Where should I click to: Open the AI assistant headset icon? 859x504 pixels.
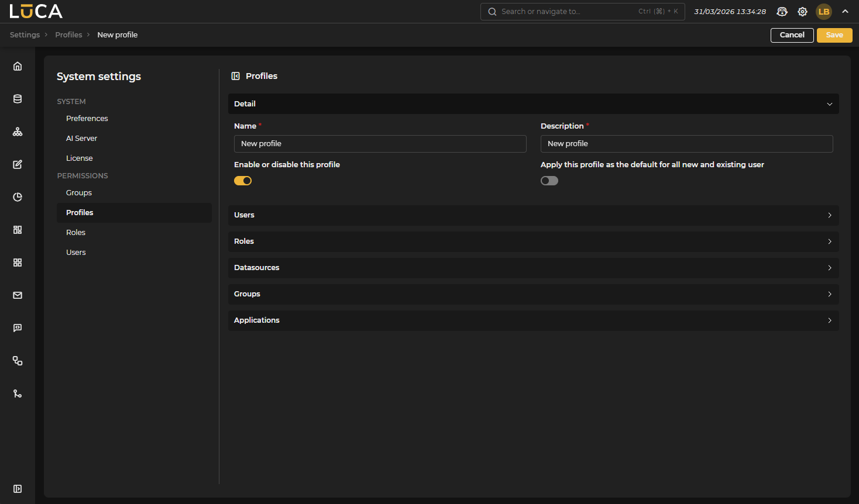point(782,12)
